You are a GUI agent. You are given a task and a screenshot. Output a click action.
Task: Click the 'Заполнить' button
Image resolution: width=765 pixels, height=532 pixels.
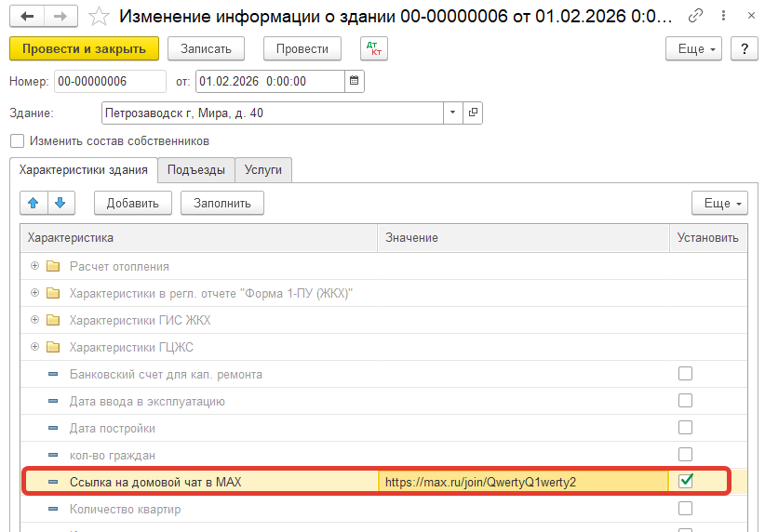(222, 203)
